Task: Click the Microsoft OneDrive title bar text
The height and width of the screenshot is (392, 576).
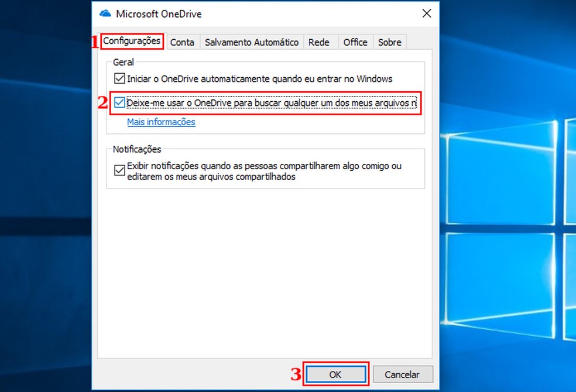Action: coord(159,13)
